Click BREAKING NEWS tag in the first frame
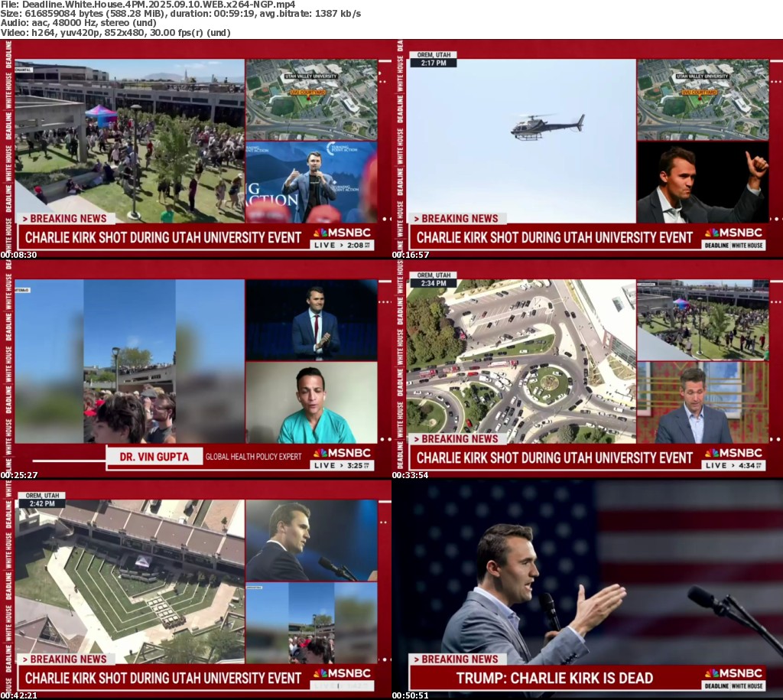The image size is (783, 700). tap(66, 219)
